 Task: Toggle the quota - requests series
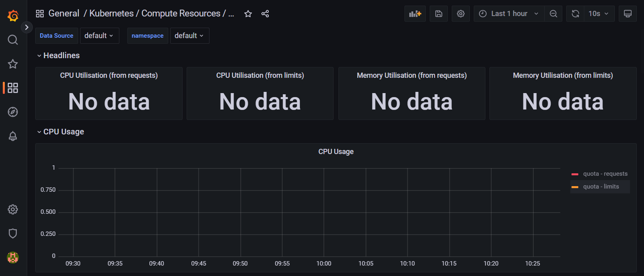point(605,174)
